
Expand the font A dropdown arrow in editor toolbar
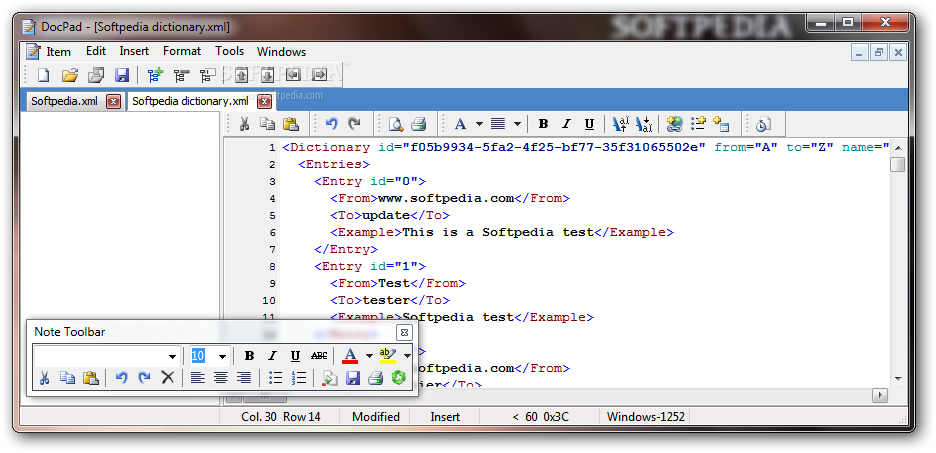point(479,124)
